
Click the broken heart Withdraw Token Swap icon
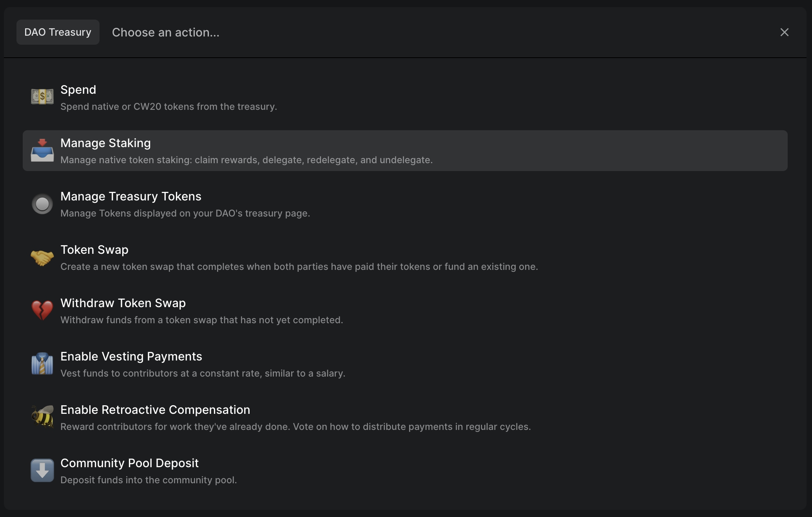[x=42, y=310]
